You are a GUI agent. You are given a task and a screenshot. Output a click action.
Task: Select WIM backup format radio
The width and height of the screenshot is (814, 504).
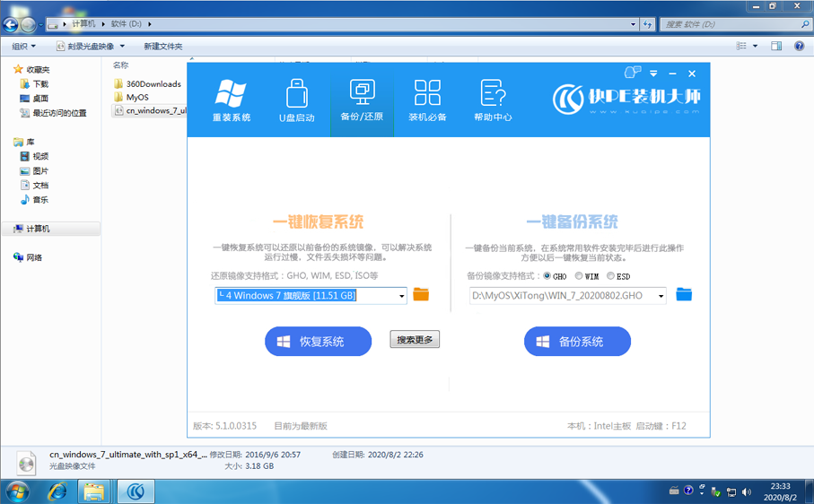(x=578, y=276)
